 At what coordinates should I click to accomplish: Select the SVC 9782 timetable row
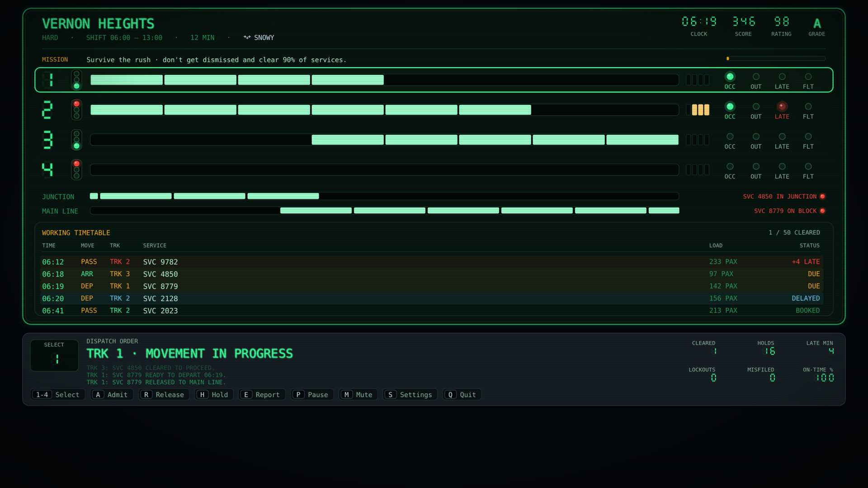(x=432, y=262)
